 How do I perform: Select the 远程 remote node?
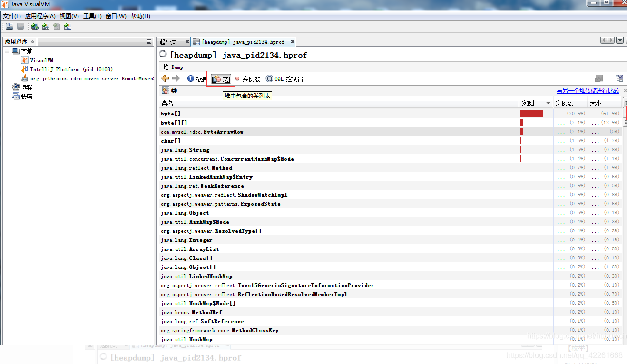pyautogui.click(x=22, y=87)
